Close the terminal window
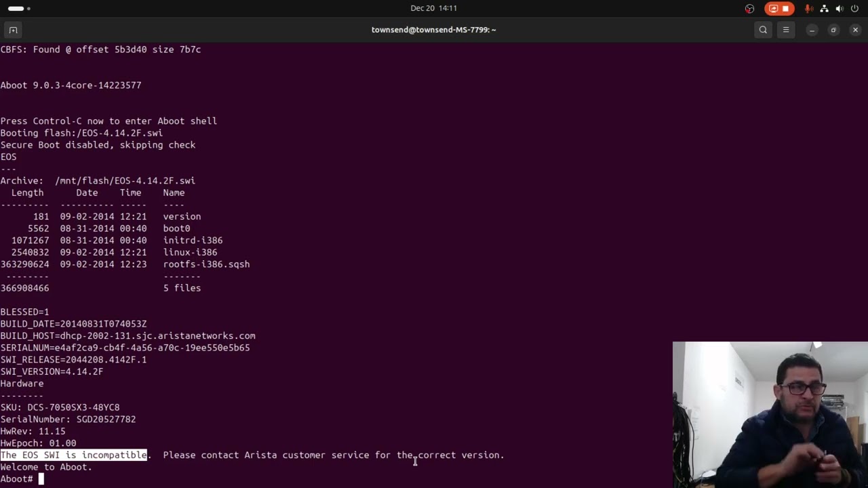 click(x=855, y=30)
